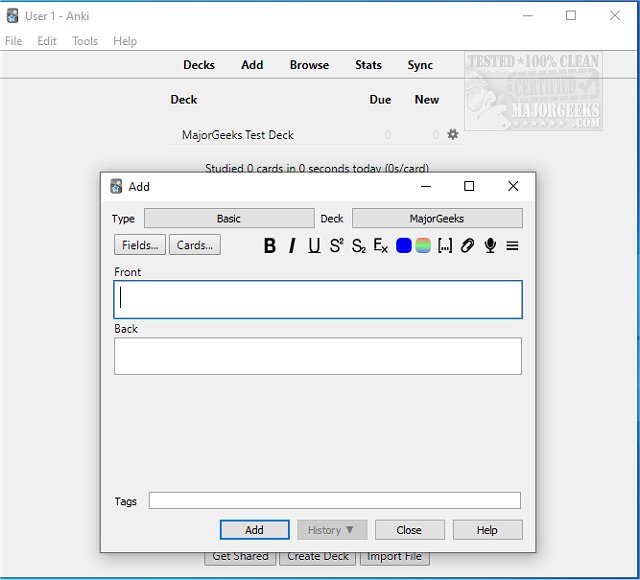640x580 pixels.
Task: Choose deck via the MajorGeeks selector
Action: point(437,218)
